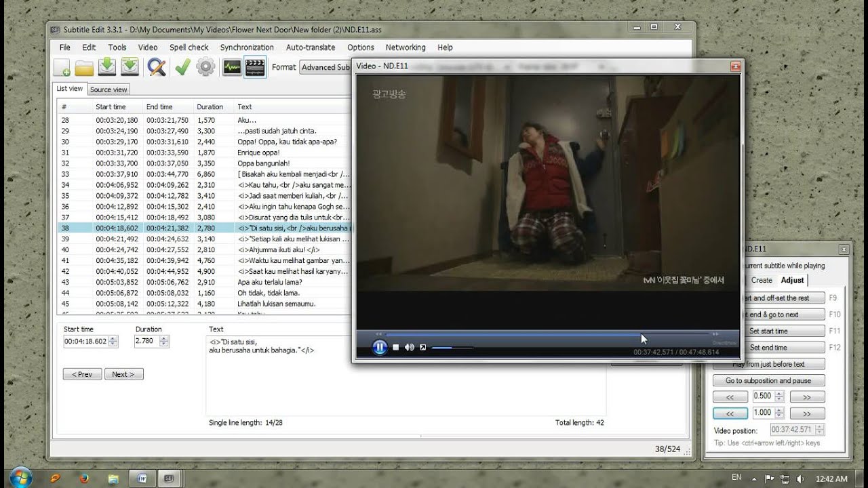
Task: Switch to the Create tab
Action: (762, 280)
